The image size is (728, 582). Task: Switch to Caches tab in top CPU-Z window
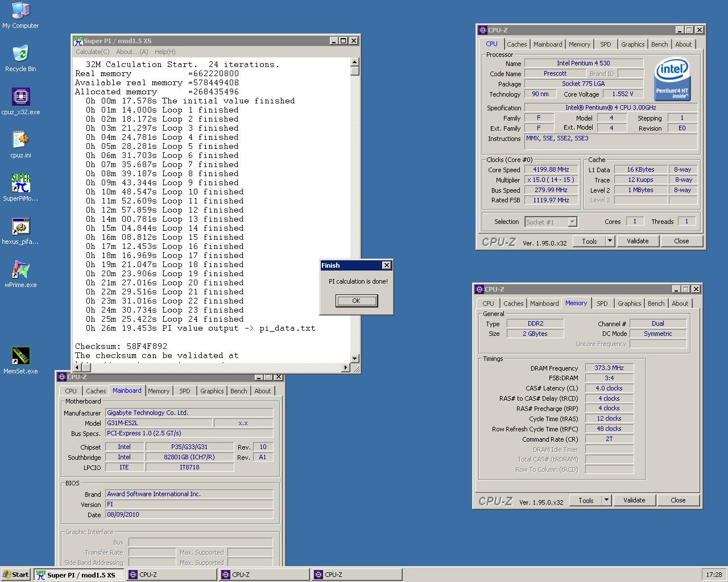pyautogui.click(x=517, y=44)
